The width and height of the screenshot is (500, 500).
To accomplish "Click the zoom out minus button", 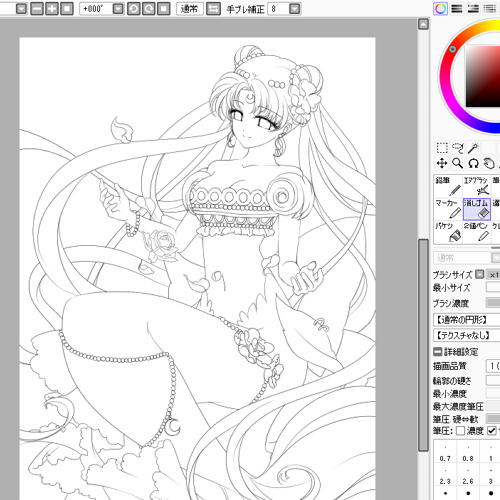I will 37,9.
